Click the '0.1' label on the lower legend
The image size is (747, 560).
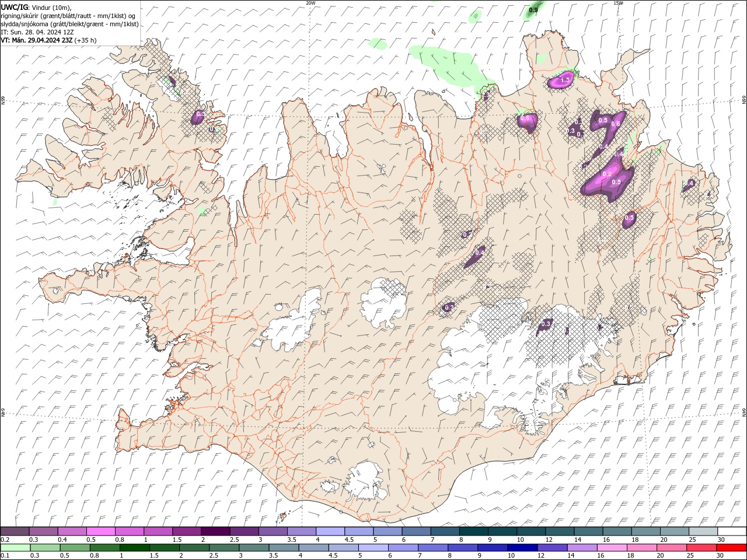click(5, 555)
